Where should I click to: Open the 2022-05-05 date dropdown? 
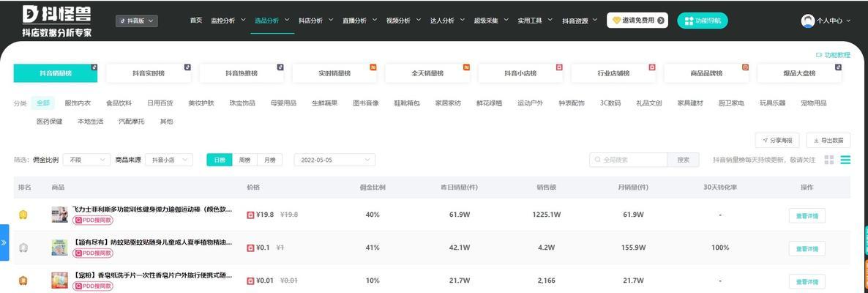(334, 160)
